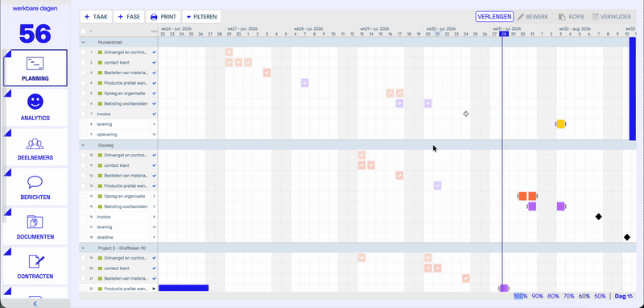Set zoom to 60%
Image resolution: width=644 pixels, height=308 pixels.
coord(584,296)
